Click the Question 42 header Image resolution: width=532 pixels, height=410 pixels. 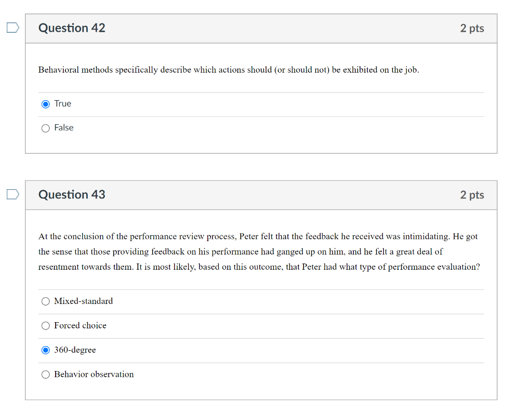click(72, 29)
